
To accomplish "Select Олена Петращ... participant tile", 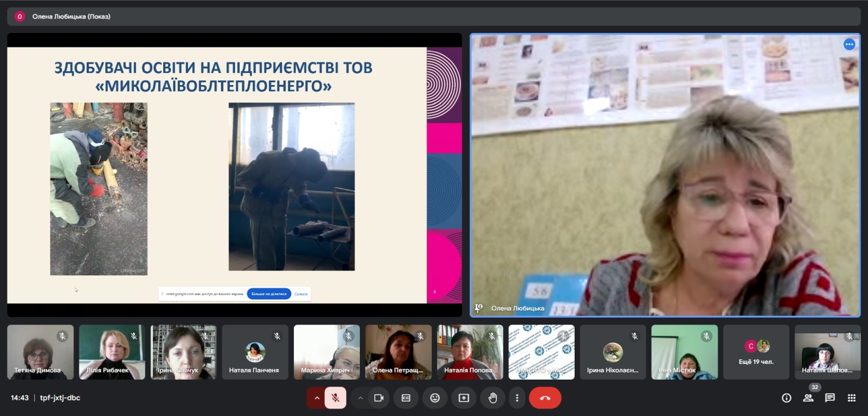I will click(x=399, y=352).
